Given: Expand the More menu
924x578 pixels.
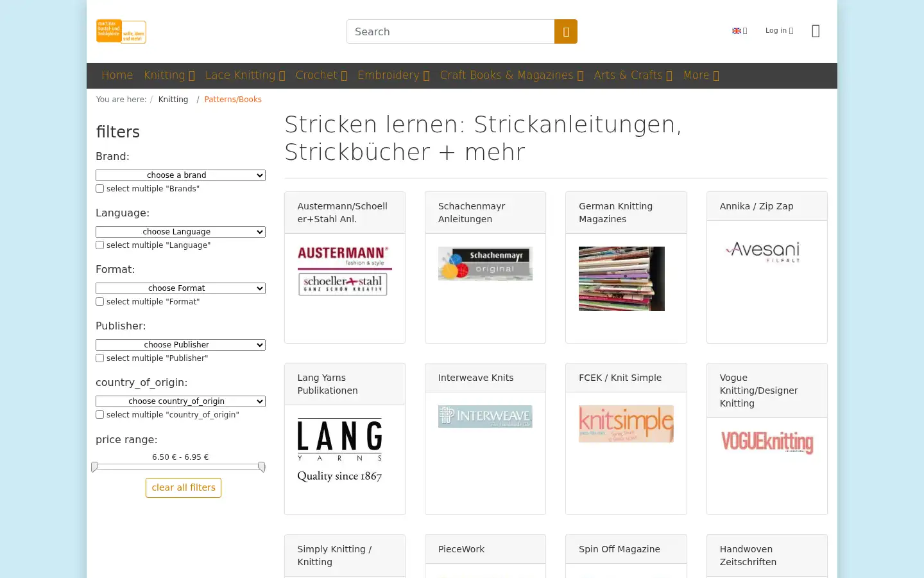Looking at the screenshot, I should [x=701, y=75].
